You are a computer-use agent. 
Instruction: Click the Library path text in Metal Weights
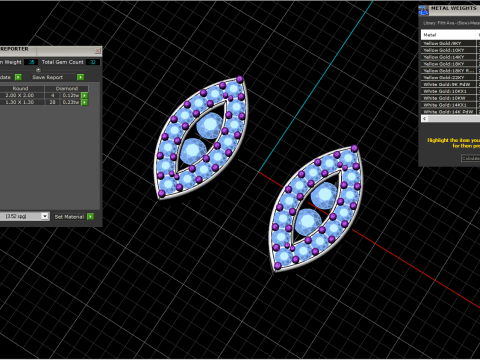click(x=451, y=23)
